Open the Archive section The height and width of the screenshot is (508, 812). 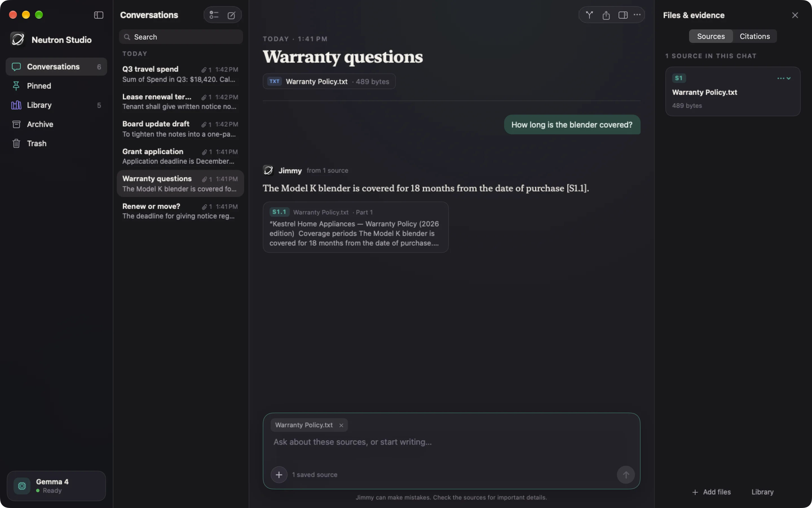point(56,124)
